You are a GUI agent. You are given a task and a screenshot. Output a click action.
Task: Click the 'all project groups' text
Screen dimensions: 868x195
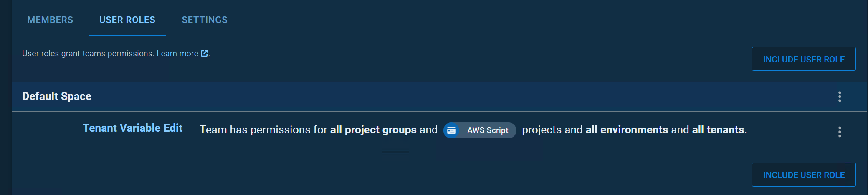373,130
